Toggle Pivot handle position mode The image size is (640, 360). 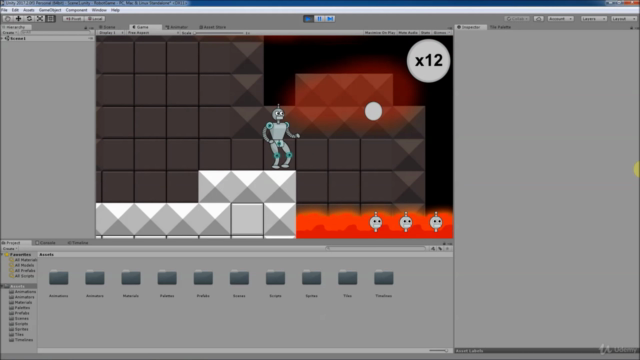(73, 19)
